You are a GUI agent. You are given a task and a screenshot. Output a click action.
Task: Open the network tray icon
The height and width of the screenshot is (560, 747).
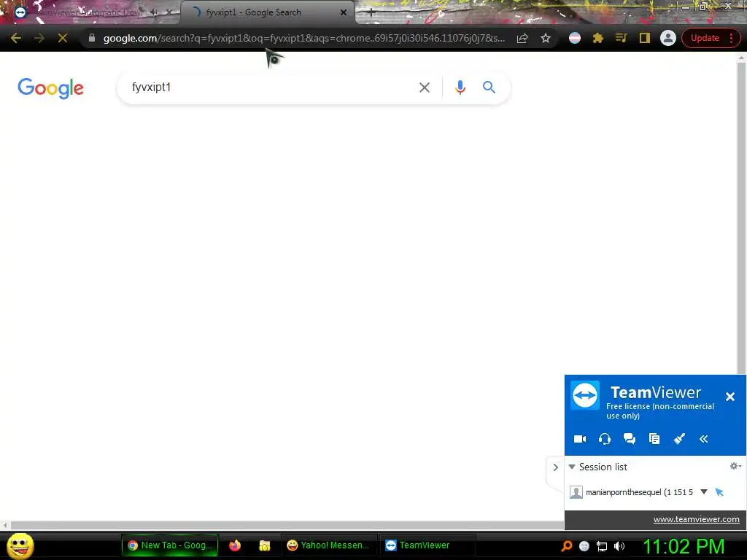coord(602,546)
